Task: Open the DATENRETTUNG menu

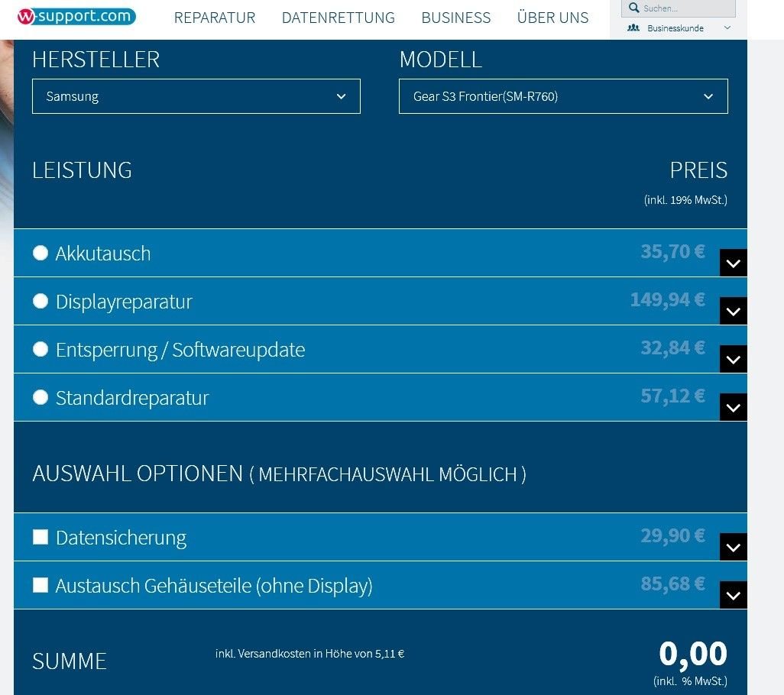Action: coord(339,18)
